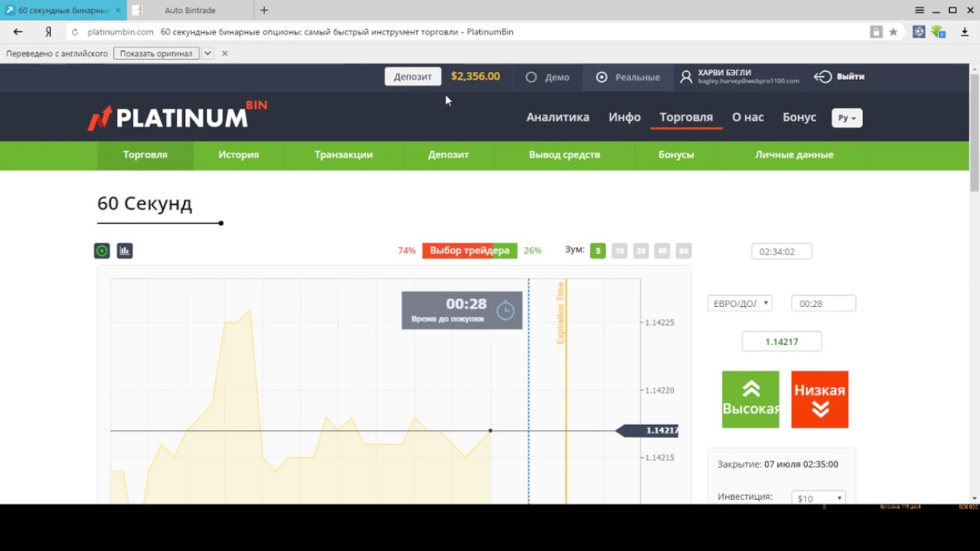This screenshot has height=551, width=980.
Task: Open the Инфо menu
Action: click(625, 117)
